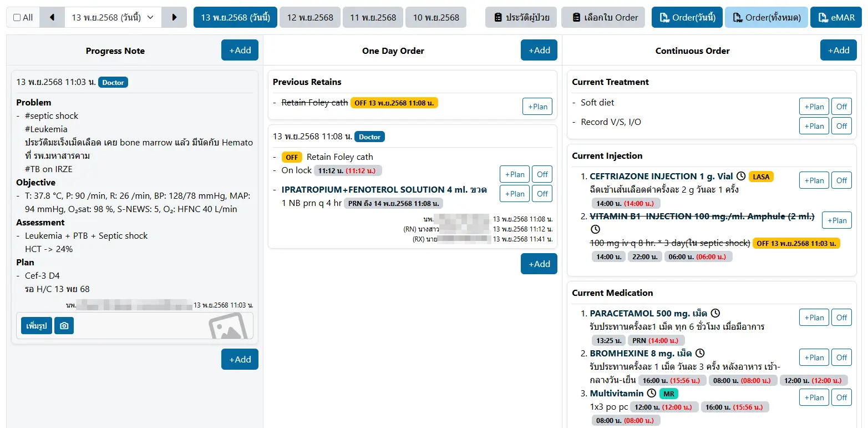Screen dimensions: 868x428
Task: Switch to the 10 พ.ย.2568 tab
Action: tap(436, 17)
